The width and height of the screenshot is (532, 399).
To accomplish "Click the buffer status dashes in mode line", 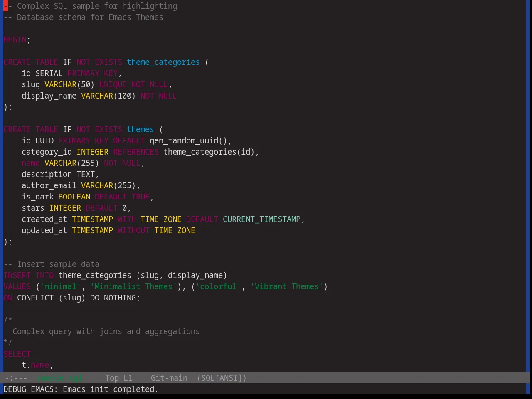I will tap(16, 378).
